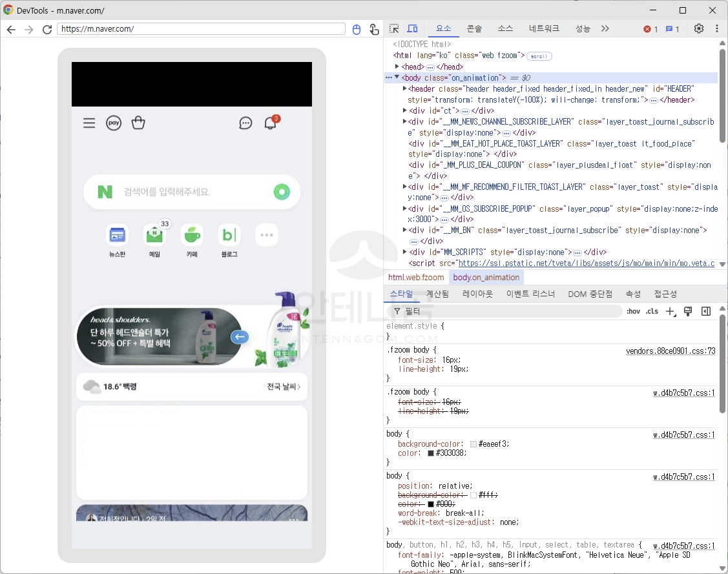
Task: Activate the inspect element picker
Action: pos(394,29)
